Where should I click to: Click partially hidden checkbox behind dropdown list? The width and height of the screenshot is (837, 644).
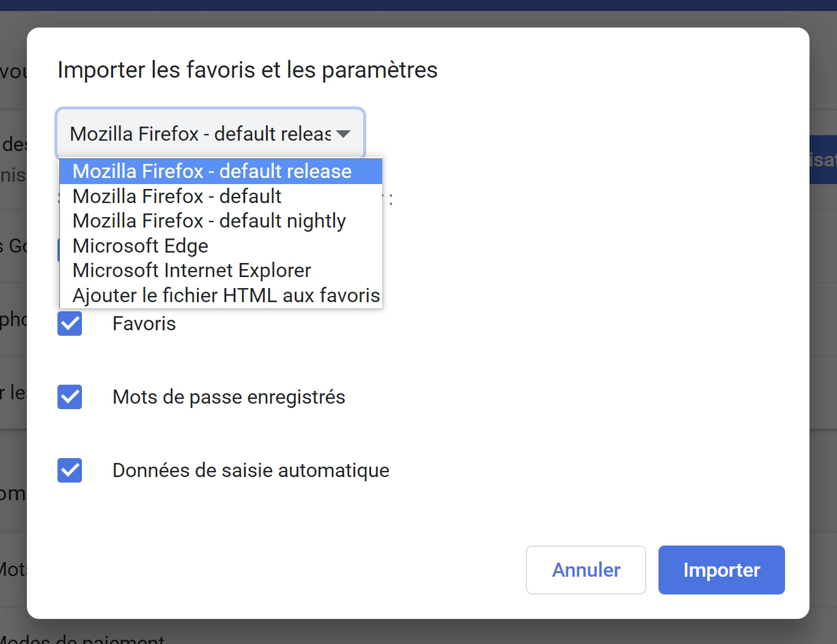coord(59,250)
